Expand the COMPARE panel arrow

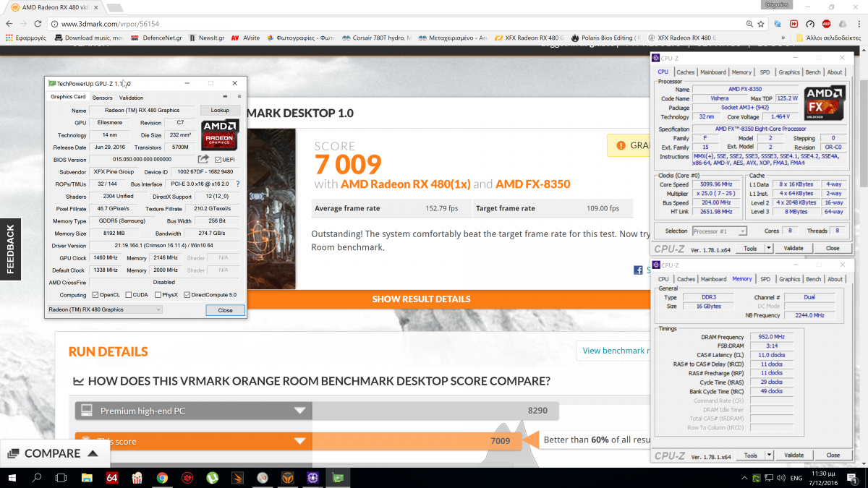coord(93,453)
